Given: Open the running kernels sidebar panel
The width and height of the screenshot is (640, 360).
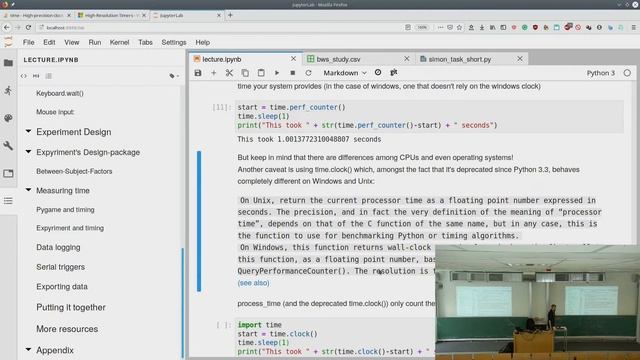Looking at the screenshot, I should pos(8,90).
